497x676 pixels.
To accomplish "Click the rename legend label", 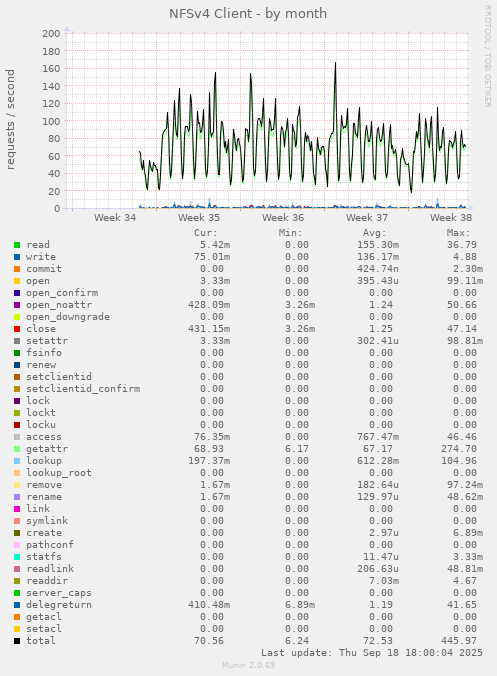I will pos(44,497).
